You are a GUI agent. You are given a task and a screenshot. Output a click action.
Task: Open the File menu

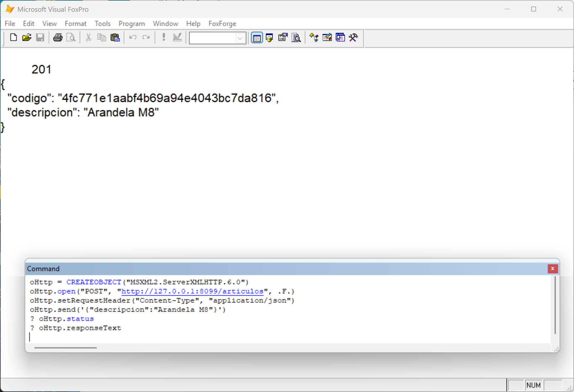click(x=10, y=24)
